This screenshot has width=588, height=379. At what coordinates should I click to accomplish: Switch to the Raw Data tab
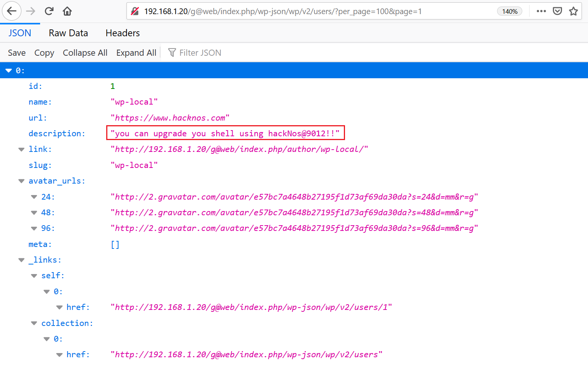[x=68, y=33]
